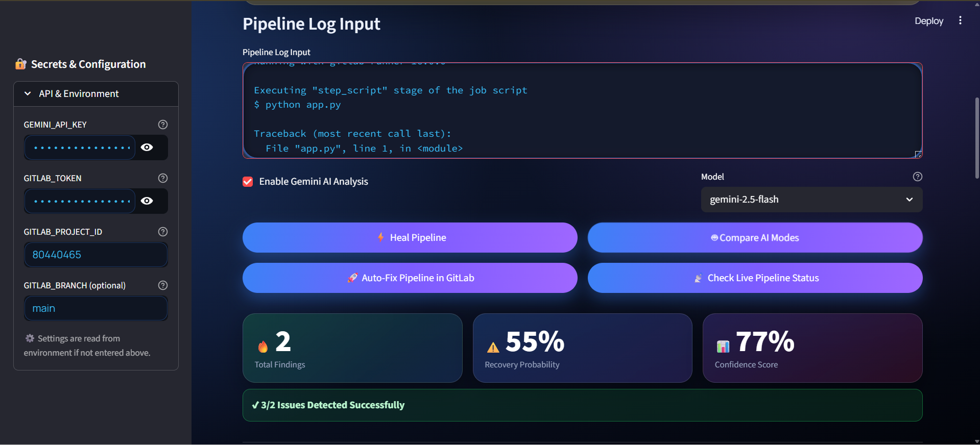Viewport: 980px width, 445px height.
Task: Click the satellite icon in Check Live Pipeline Status
Action: point(698,278)
